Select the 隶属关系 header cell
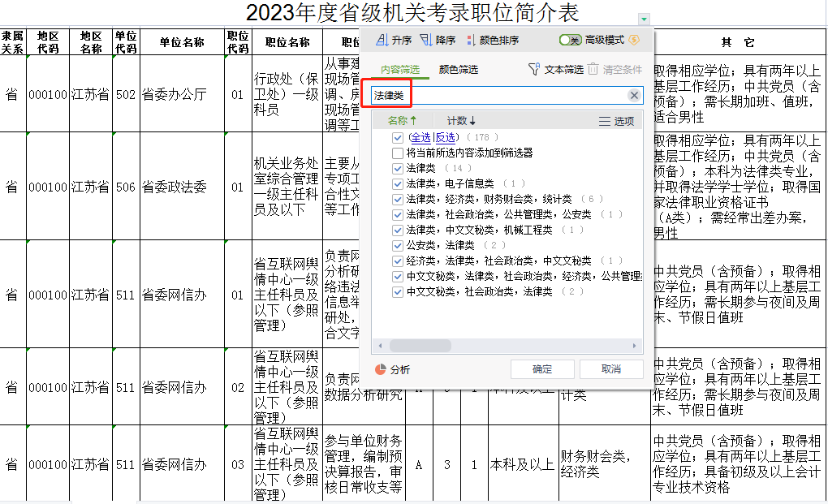The image size is (828, 504). point(13,41)
